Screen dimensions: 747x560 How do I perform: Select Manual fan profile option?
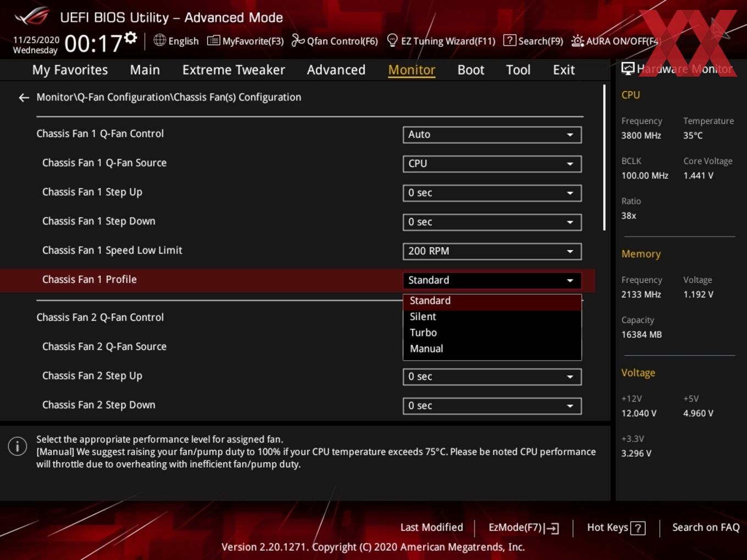click(492, 349)
